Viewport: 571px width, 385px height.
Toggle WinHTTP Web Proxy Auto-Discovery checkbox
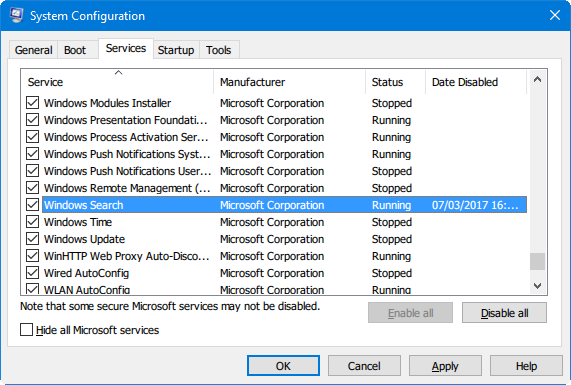pyautogui.click(x=32, y=256)
